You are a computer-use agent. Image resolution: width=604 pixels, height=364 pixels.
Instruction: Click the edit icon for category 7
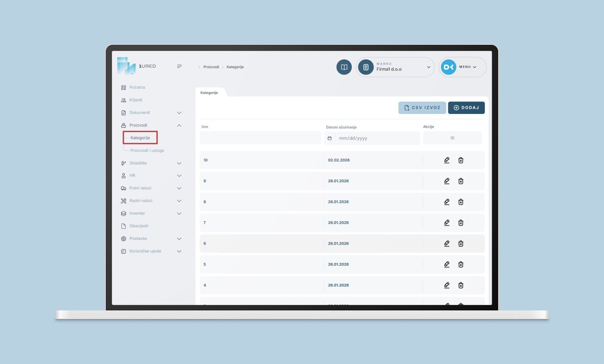point(447,223)
